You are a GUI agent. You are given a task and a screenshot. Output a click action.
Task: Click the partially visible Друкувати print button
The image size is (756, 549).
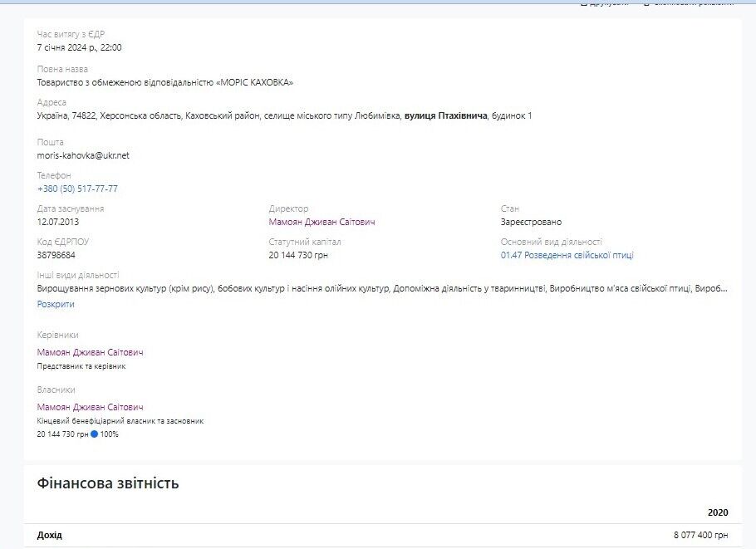tap(604, 2)
